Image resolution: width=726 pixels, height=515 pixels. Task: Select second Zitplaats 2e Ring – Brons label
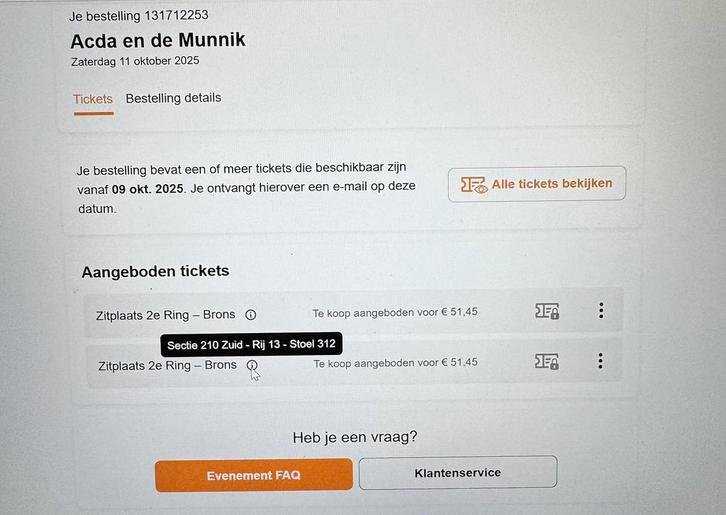[167, 366]
